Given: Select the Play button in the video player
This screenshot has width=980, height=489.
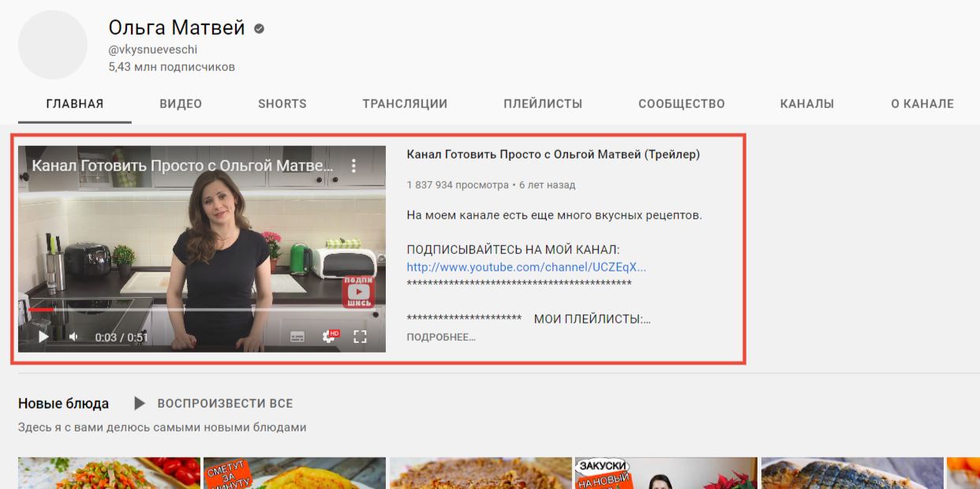Looking at the screenshot, I should point(43,336).
